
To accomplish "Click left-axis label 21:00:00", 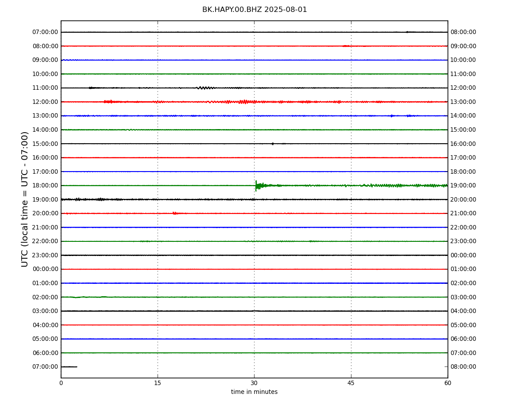I will click(x=45, y=227).
